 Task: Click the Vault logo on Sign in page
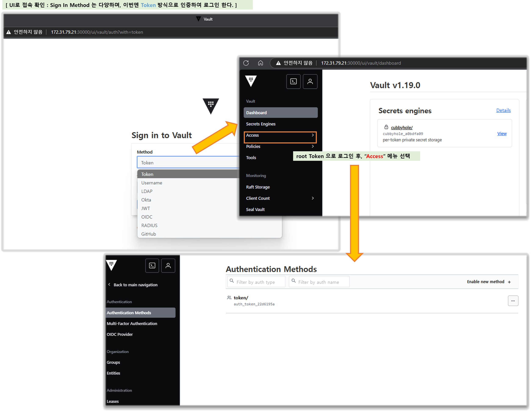click(211, 106)
